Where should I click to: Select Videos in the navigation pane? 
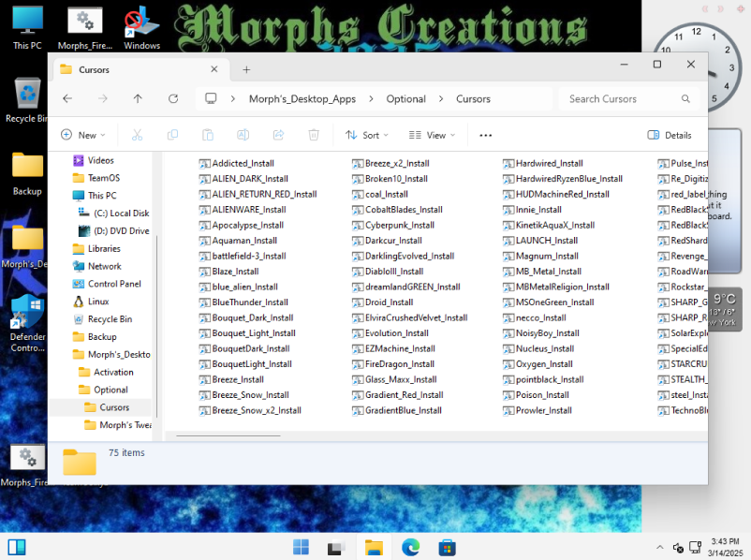(x=100, y=160)
